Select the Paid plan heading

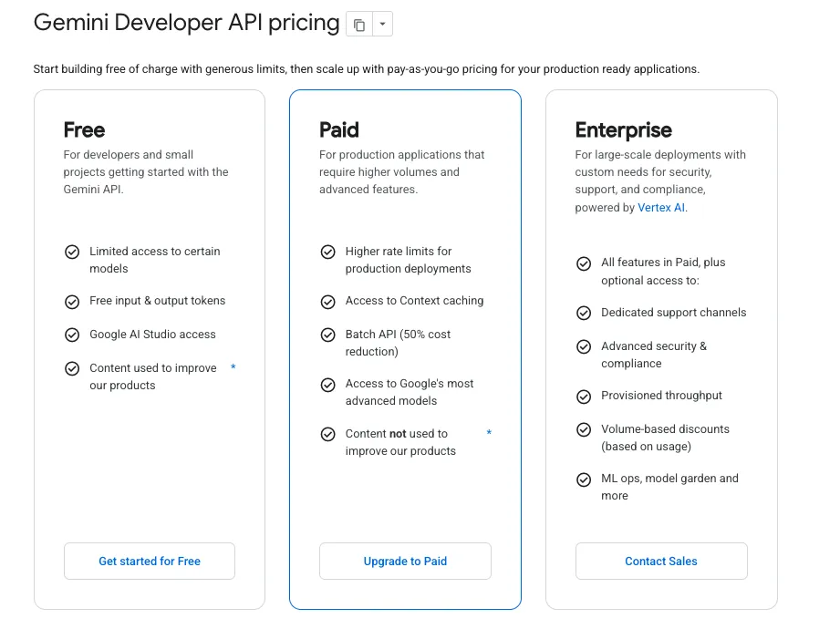(x=339, y=130)
